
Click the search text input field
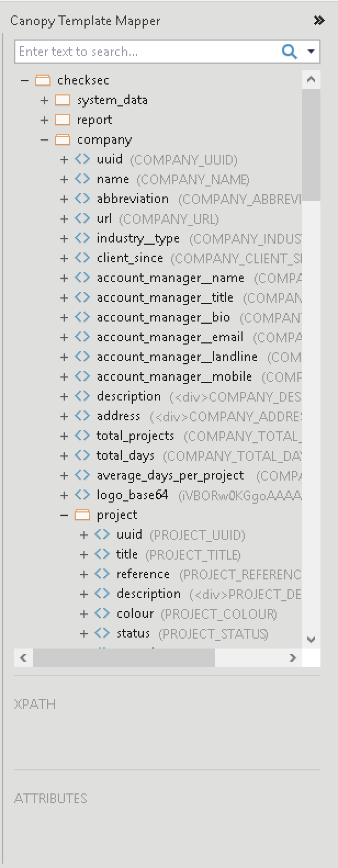tap(148, 52)
